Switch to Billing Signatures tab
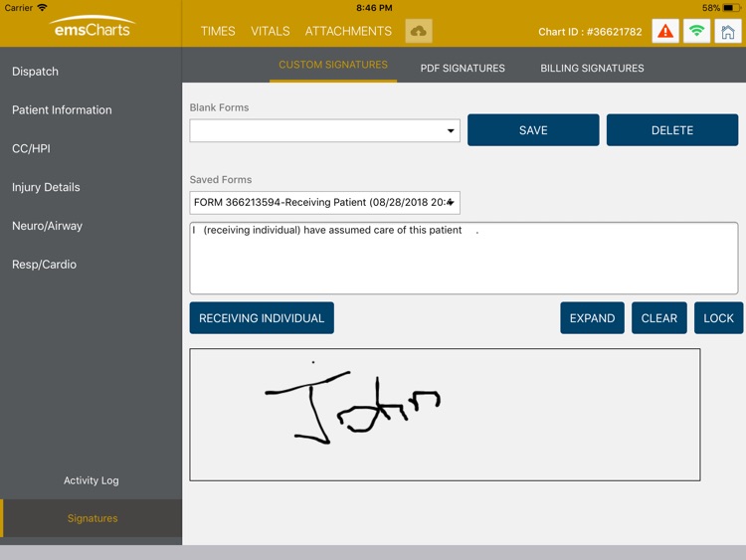Viewport: 746px width, 560px height. (x=592, y=68)
